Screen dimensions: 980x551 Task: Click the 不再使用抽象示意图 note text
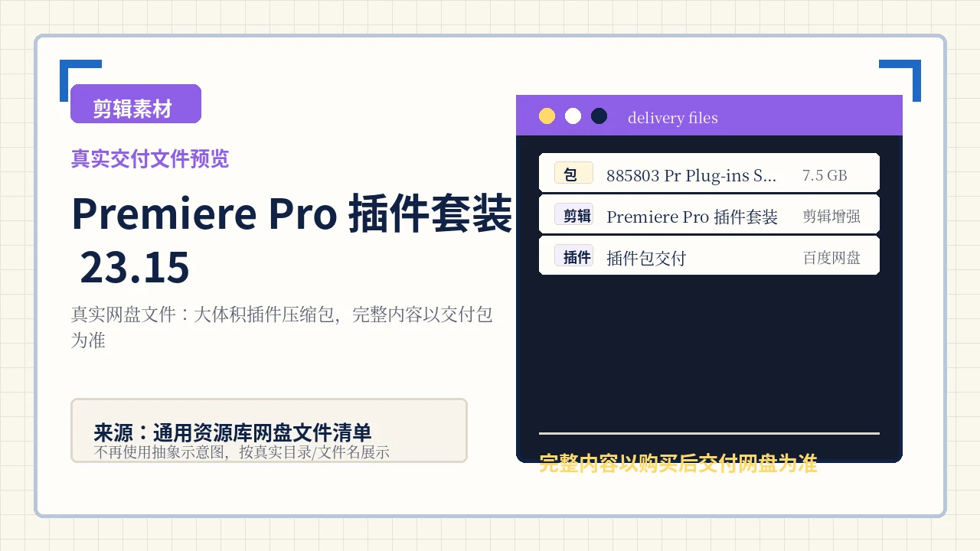tap(242, 452)
